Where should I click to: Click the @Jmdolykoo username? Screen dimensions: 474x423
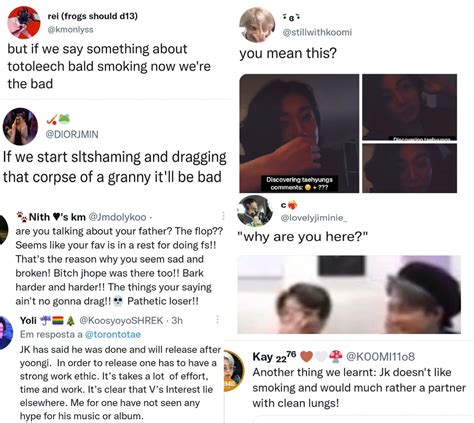point(117,217)
